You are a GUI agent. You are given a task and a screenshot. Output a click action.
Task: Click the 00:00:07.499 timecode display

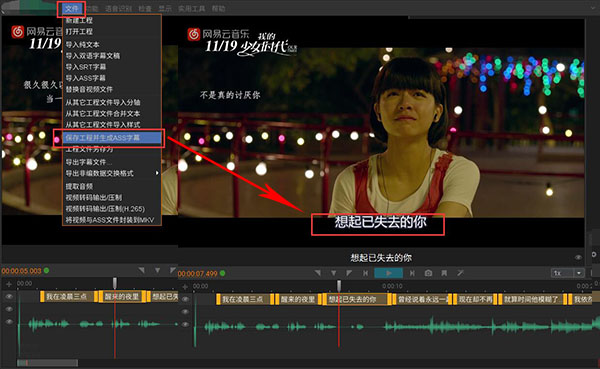click(197, 274)
